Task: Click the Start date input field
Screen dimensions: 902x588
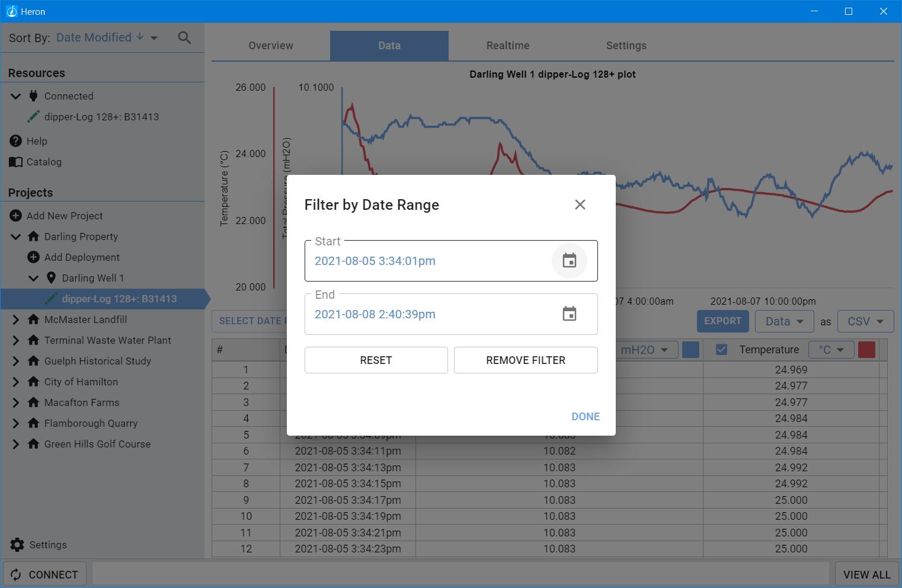Action: coord(451,261)
